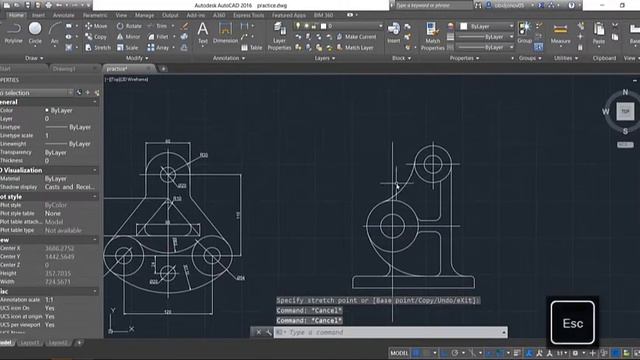Click the Erase tool in Modify panel
The height and width of the screenshot is (360, 640).
pyautogui.click(x=184, y=26)
